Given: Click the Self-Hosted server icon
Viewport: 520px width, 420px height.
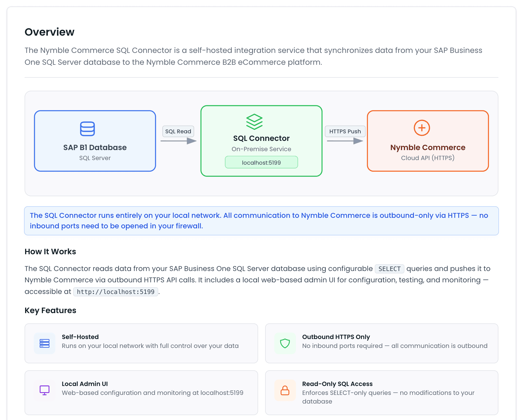Looking at the screenshot, I should click(45, 343).
